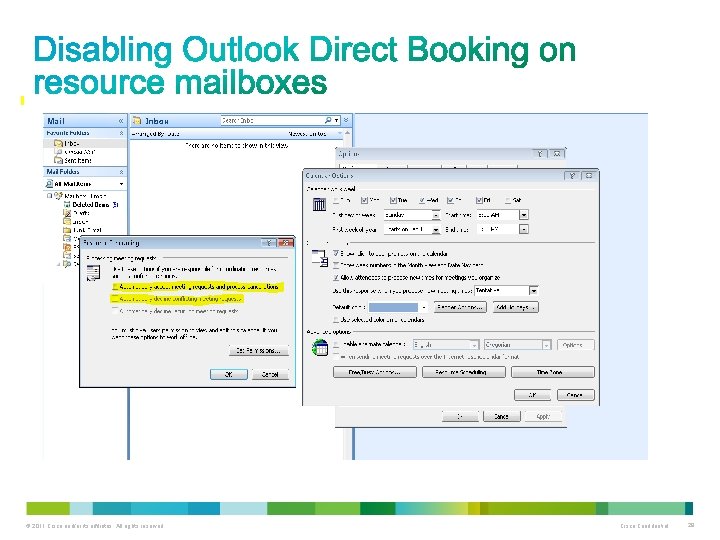Screen dimensions: 720x540
Task: Open the All Mail Items dropdown arrow
Action: 121,184
